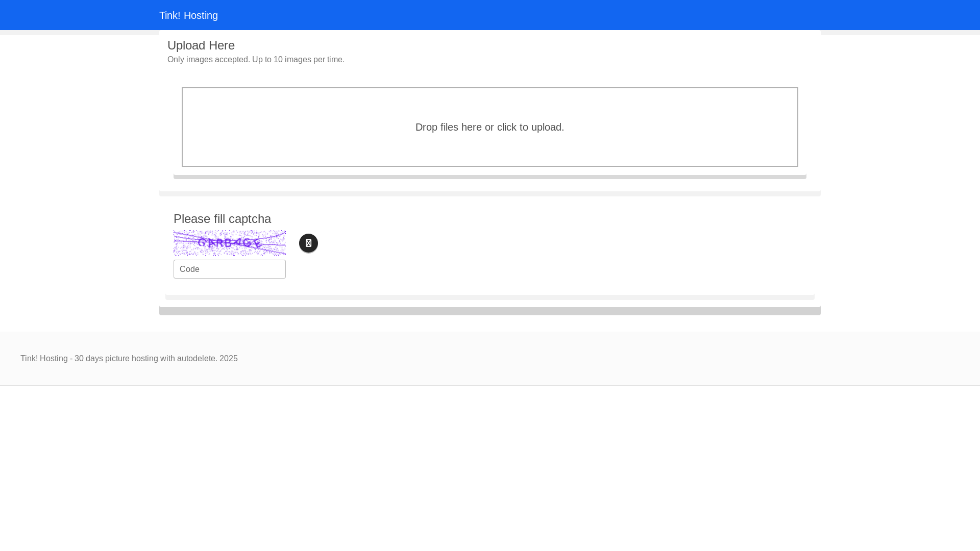Viewport: 980px width, 551px height.
Task: Click the footer text about 30 days hosting
Action: pyautogui.click(x=129, y=359)
